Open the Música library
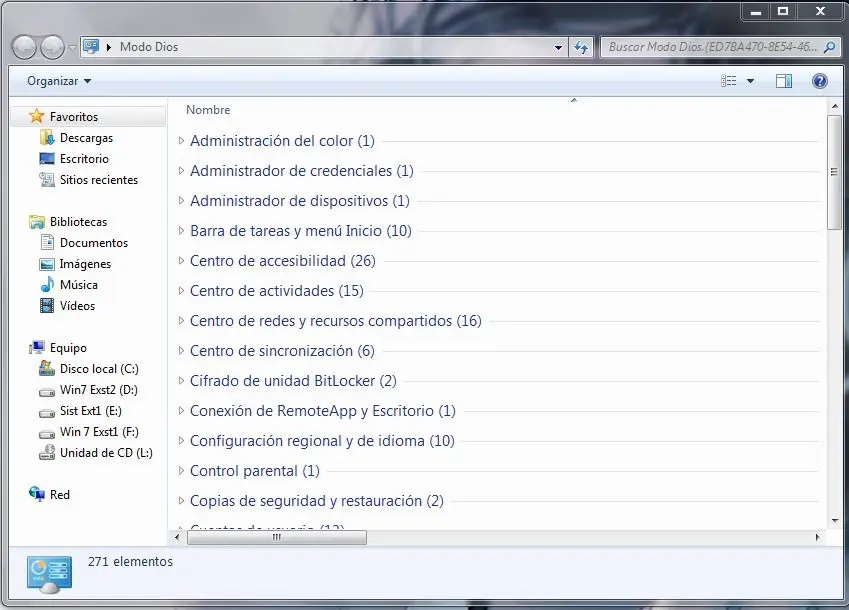Image resolution: width=849 pixels, height=610 pixels. [79, 285]
